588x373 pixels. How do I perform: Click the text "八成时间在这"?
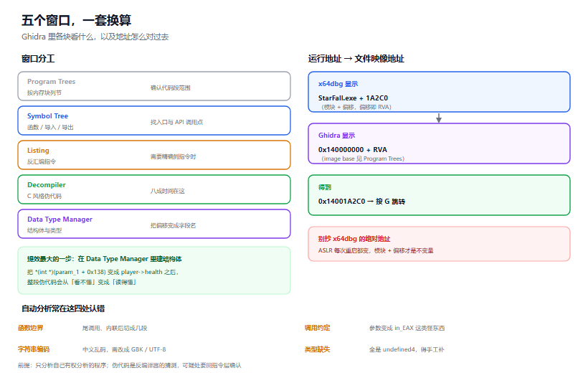click(x=167, y=192)
